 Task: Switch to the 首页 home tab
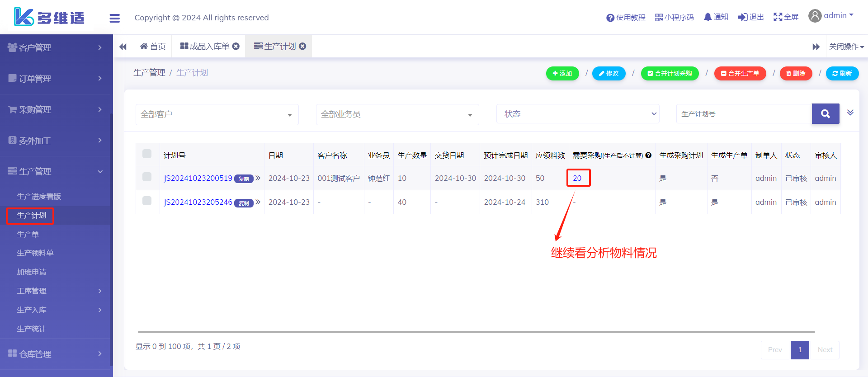pyautogui.click(x=153, y=47)
